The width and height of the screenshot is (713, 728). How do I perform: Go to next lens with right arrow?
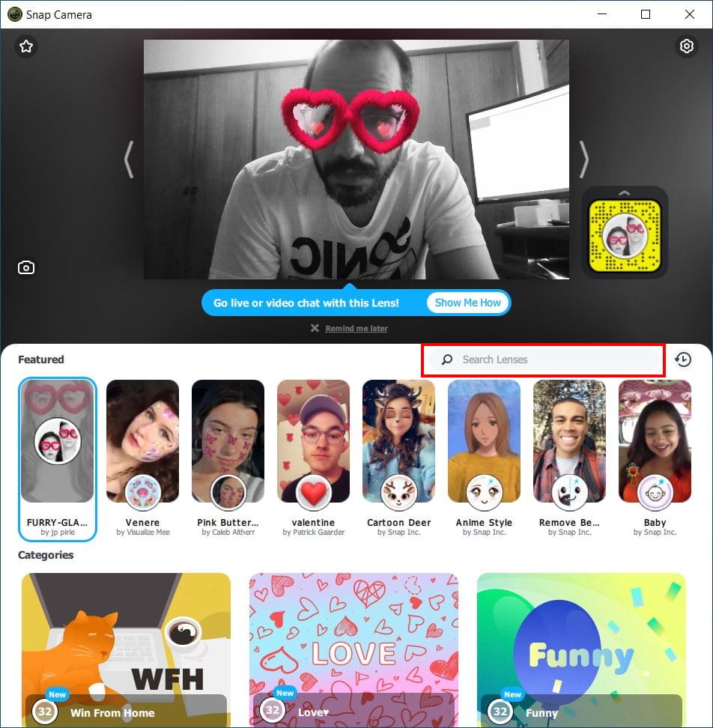tap(584, 160)
